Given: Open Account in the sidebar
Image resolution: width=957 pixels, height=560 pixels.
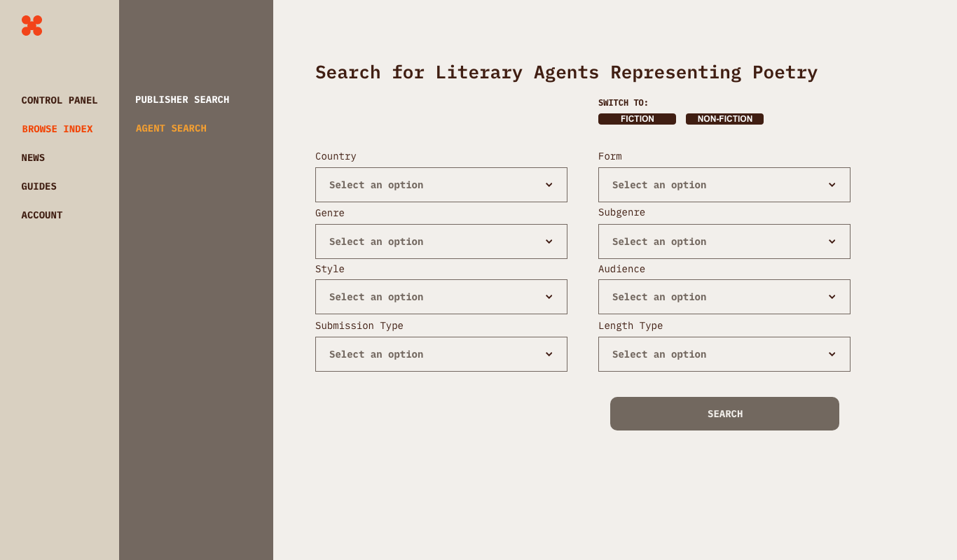Looking at the screenshot, I should 42,215.
